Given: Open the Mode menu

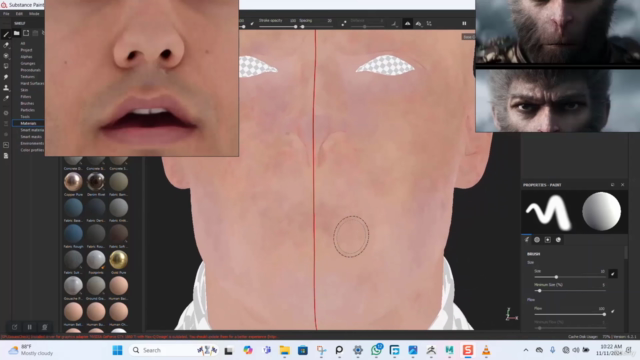Looking at the screenshot, I should point(34,14).
